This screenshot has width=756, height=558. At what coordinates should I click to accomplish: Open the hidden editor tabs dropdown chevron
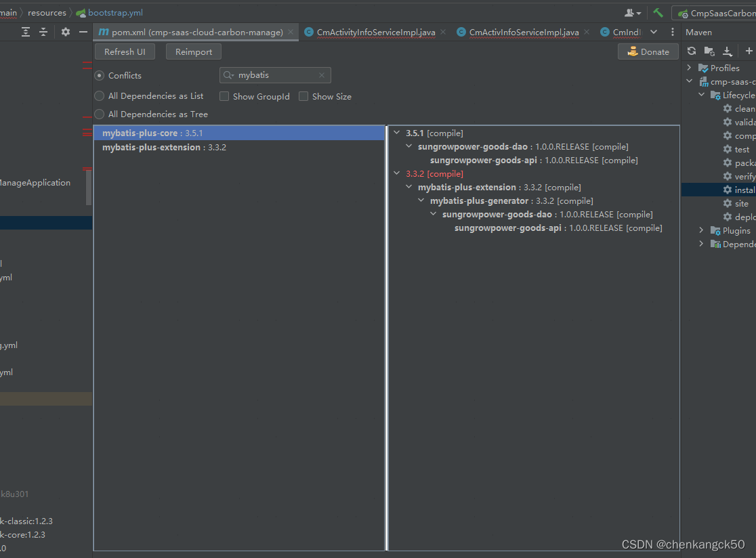pyautogui.click(x=653, y=32)
